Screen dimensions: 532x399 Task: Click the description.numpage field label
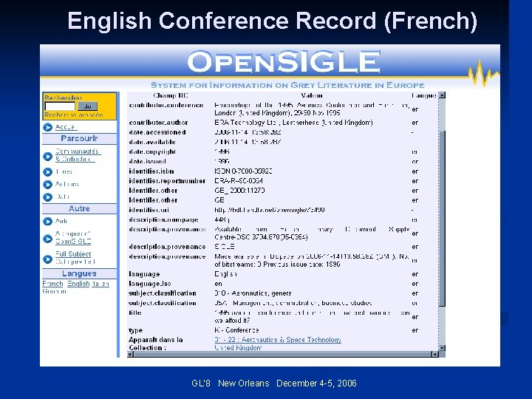click(163, 220)
